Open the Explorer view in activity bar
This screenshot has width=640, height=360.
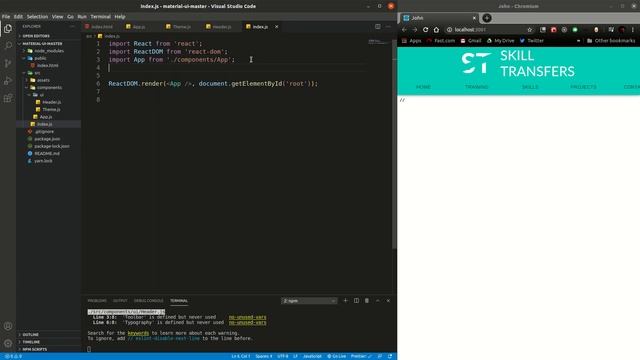point(8,28)
